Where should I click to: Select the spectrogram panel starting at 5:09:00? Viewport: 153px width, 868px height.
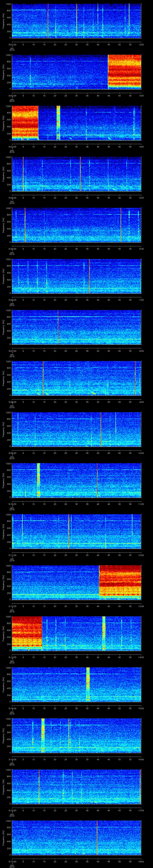point(77,429)
